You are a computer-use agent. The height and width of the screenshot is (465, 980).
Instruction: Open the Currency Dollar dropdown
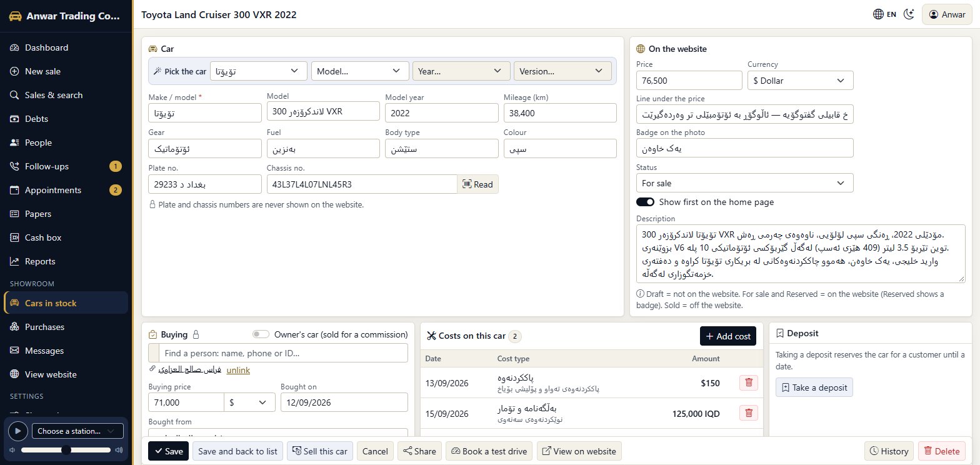click(x=800, y=81)
